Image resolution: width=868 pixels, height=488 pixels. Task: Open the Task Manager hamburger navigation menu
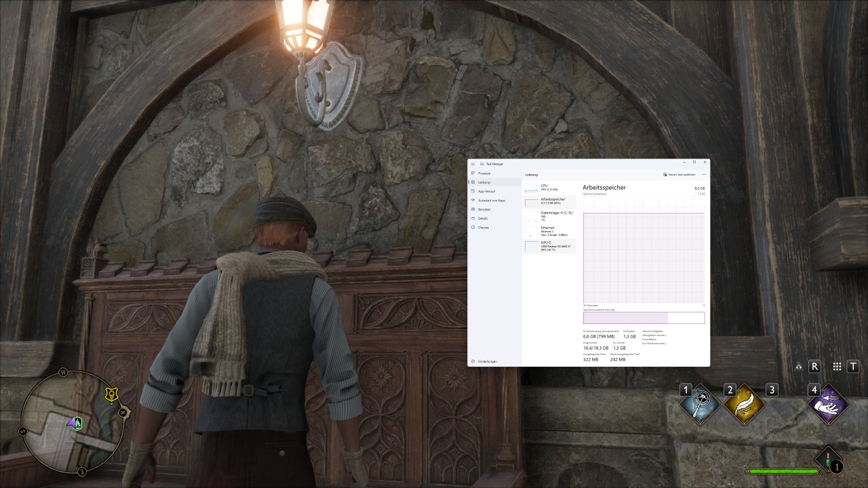[x=473, y=163]
